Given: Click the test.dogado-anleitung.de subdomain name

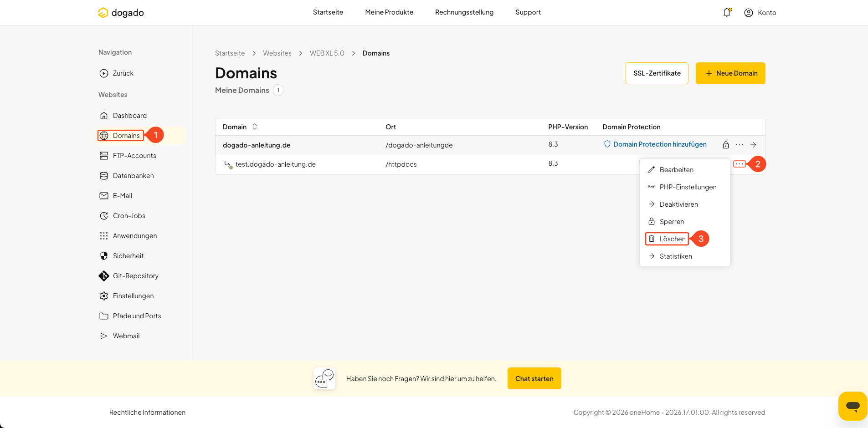Looking at the screenshot, I should pyautogui.click(x=275, y=164).
